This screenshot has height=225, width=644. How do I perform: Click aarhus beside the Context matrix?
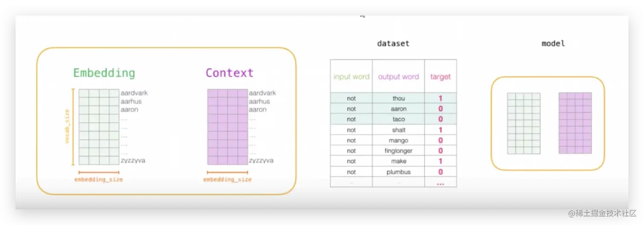tap(259, 101)
